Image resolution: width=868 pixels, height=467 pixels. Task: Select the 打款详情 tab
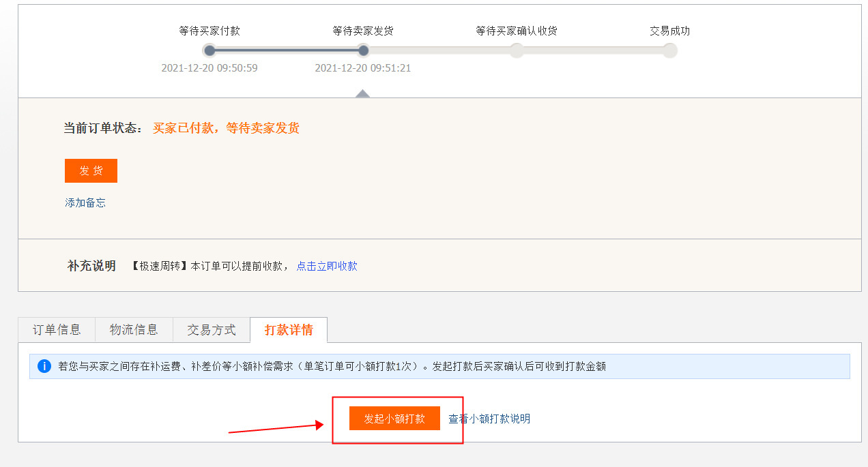[x=289, y=329]
